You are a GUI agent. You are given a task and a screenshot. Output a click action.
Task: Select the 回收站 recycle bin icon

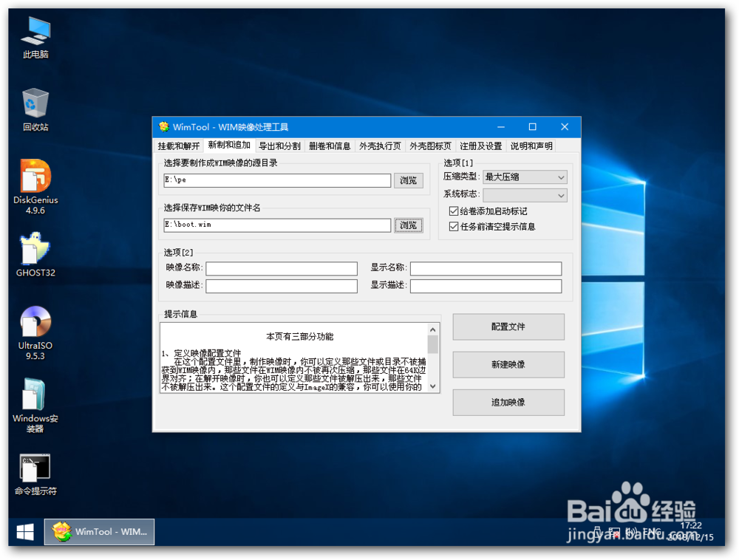(35, 110)
